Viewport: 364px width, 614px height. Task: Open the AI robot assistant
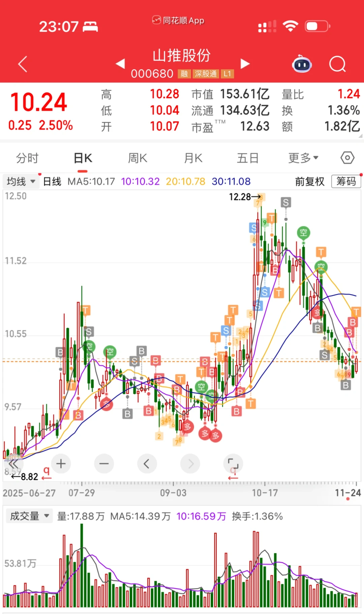coord(302,64)
